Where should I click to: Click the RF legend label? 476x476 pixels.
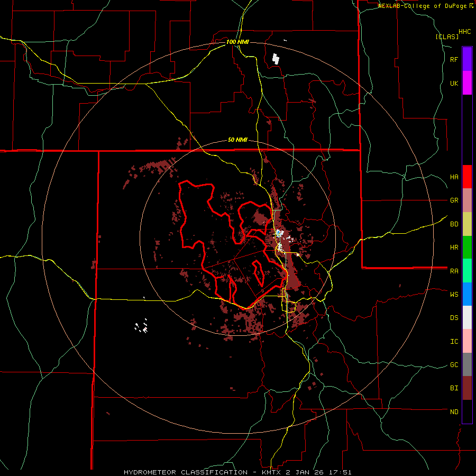(x=454, y=59)
